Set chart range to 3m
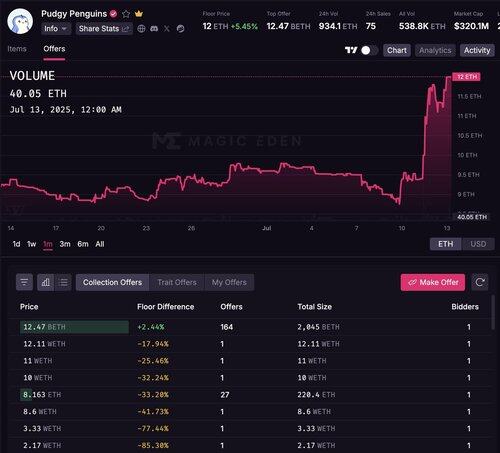 coord(65,244)
